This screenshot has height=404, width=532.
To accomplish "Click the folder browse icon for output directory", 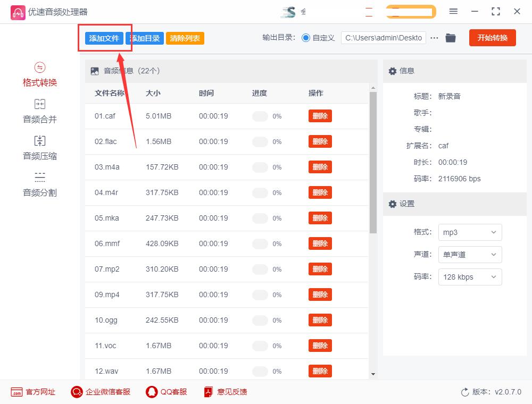I will coord(450,38).
